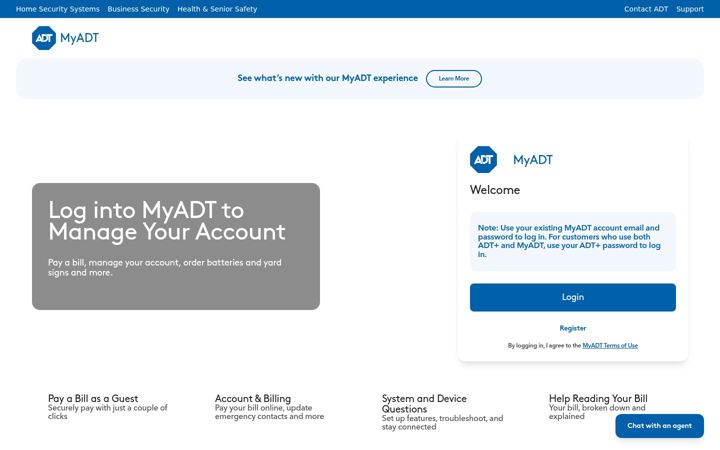Screen dimensions: 720x450
Task: Click the 'See what's new with our MyADT experience' text
Action: click(x=327, y=78)
